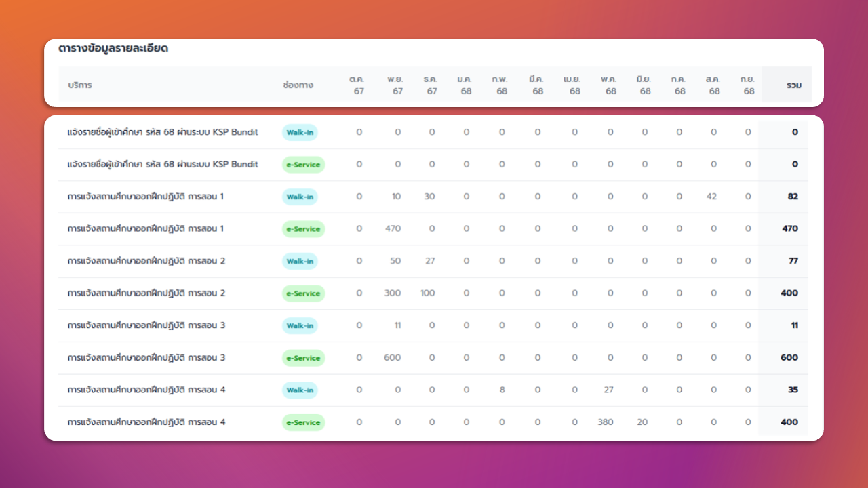Click the 8 value under ก.พ. 68
This screenshot has width=868, height=488.
[x=502, y=390]
